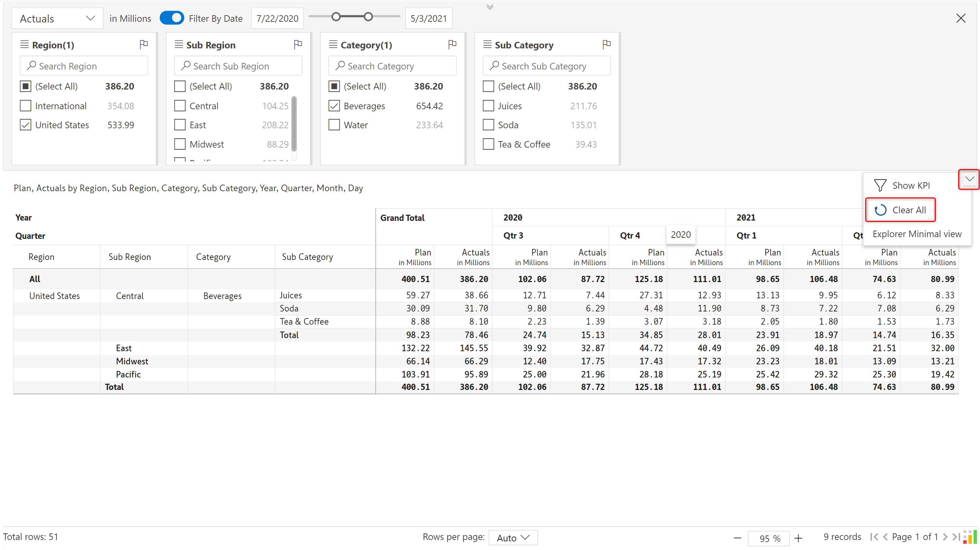980x550 pixels.
Task: Uncheck the Beverages category checkbox
Action: 334,106
